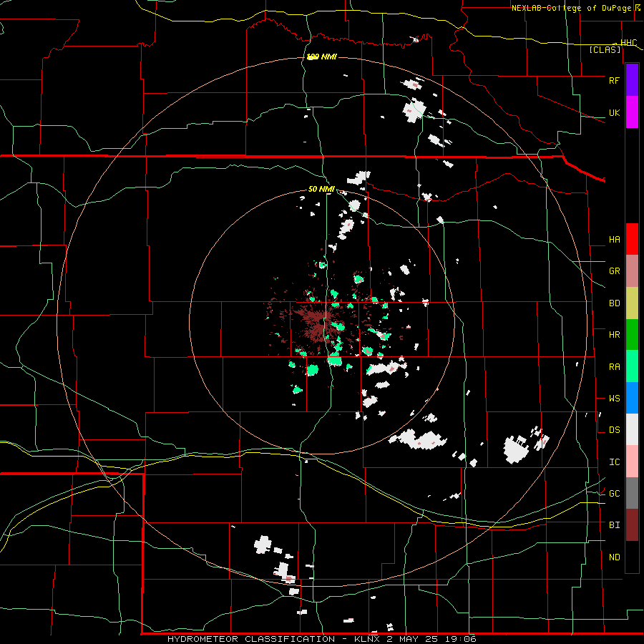
Task: Click the RA legend label
Action: click(x=615, y=367)
